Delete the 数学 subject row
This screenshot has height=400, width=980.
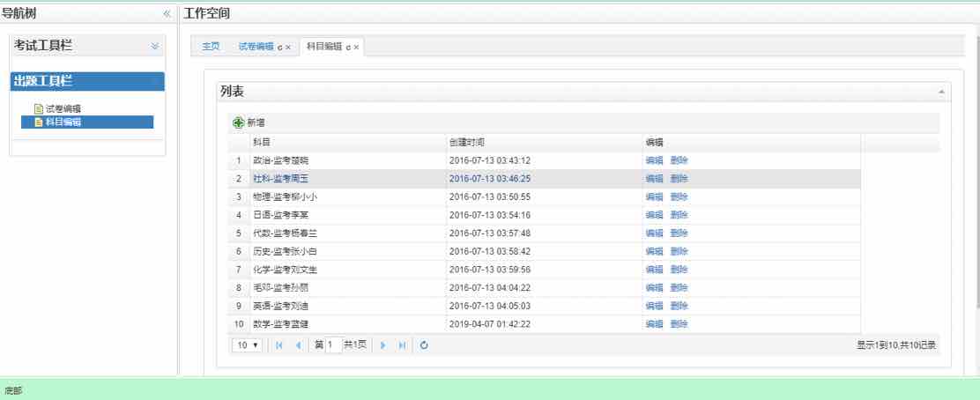tap(679, 324)
